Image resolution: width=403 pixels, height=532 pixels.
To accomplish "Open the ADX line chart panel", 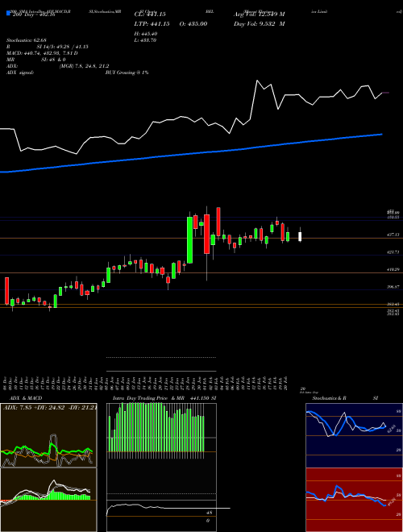I will (x=48, y=435).
